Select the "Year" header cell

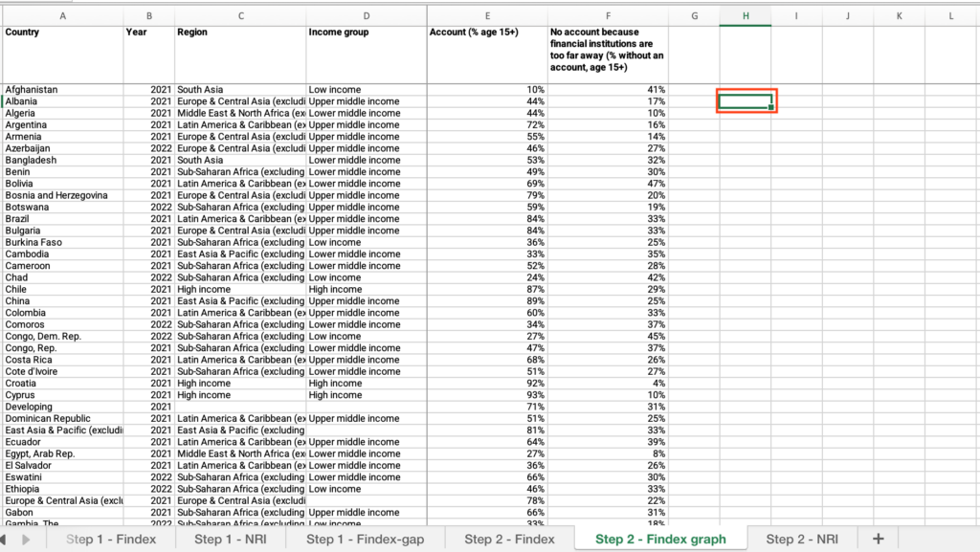click(148, 55)
